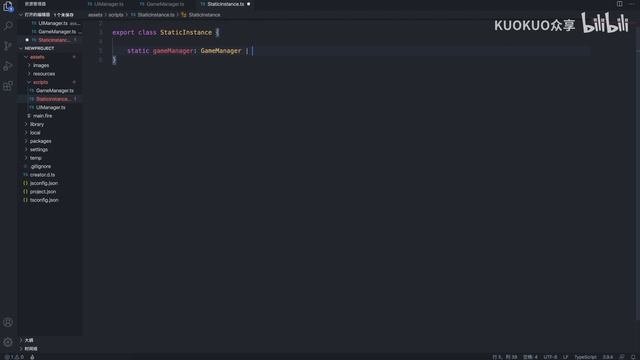Click the StaticInstance class name in code
The width and height of the screenshot is (640, 360).
tap(186, 32)
